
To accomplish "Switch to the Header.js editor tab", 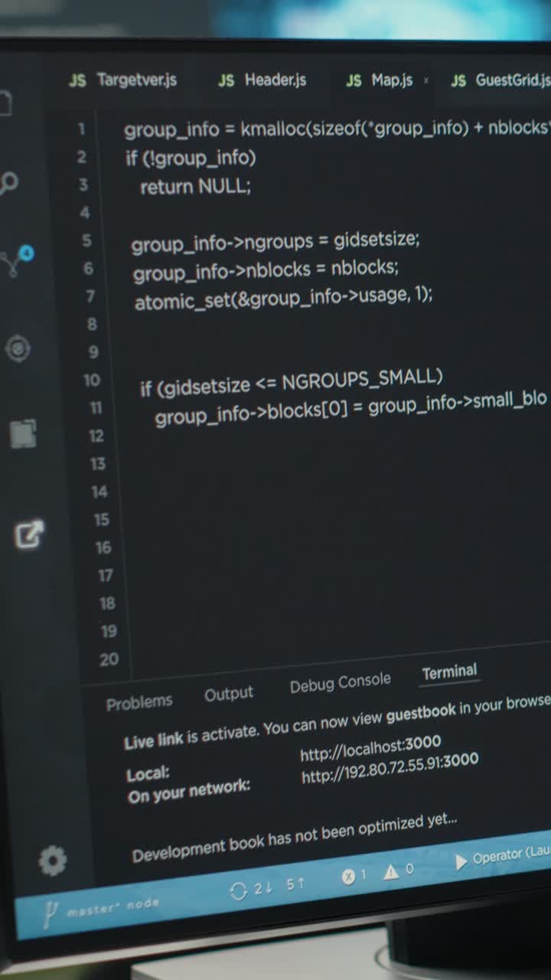I will point(262,80).
